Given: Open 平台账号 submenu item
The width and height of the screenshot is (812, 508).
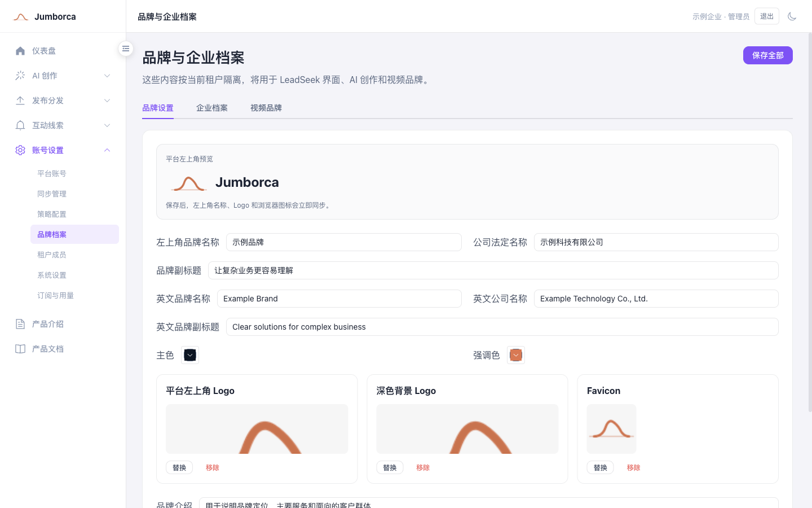Looking at the screenshot, I should click(74, 173).
